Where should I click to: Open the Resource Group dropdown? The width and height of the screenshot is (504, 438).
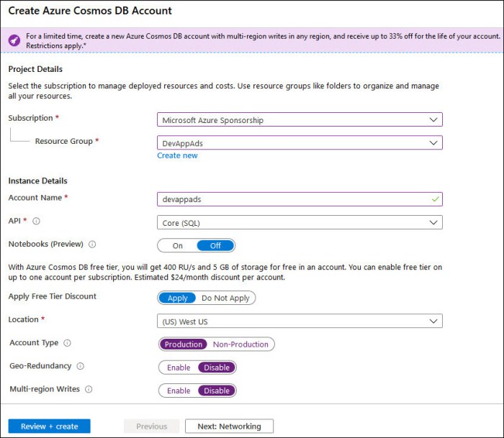coord(300,142)
